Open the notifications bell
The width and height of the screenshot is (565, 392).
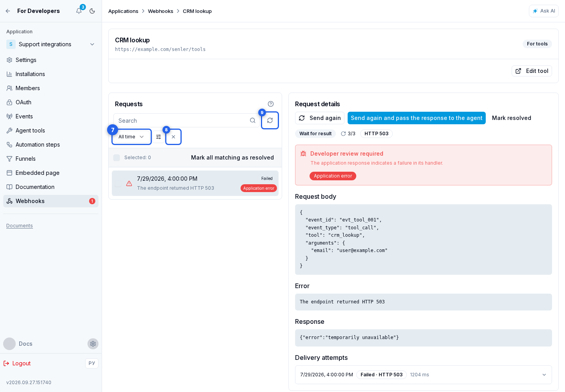[79, 11]
